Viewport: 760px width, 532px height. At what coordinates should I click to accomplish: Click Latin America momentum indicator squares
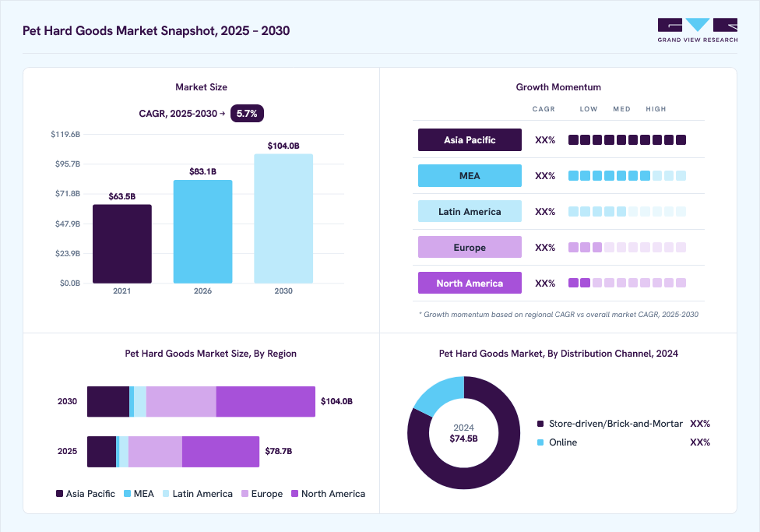pyautogui.click(x=627, y=211)
